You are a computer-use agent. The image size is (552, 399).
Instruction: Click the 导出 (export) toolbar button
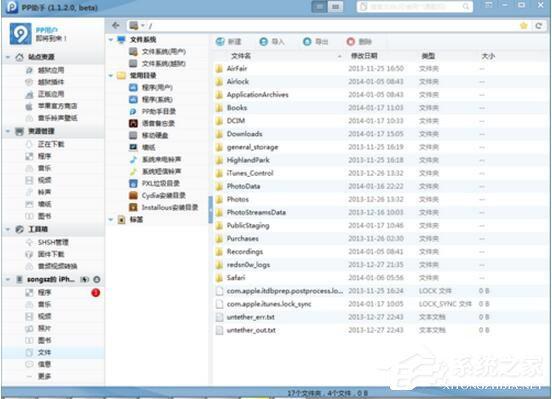tap(315, 42)
